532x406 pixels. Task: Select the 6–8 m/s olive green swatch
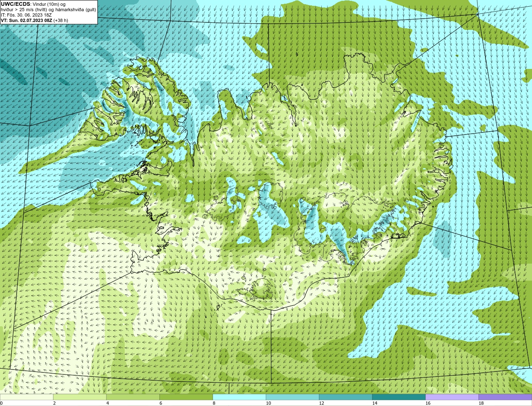(x=186, y=397)
